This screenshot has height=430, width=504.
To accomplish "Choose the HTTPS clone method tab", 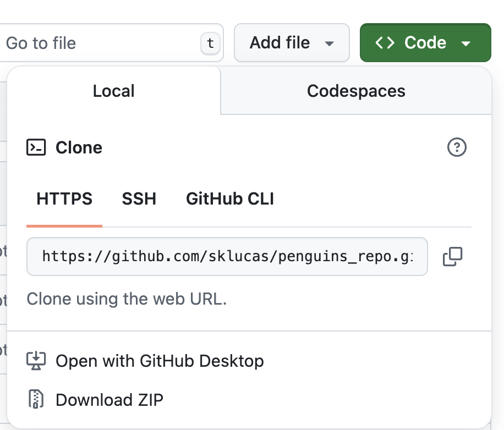I will point(64,199).
